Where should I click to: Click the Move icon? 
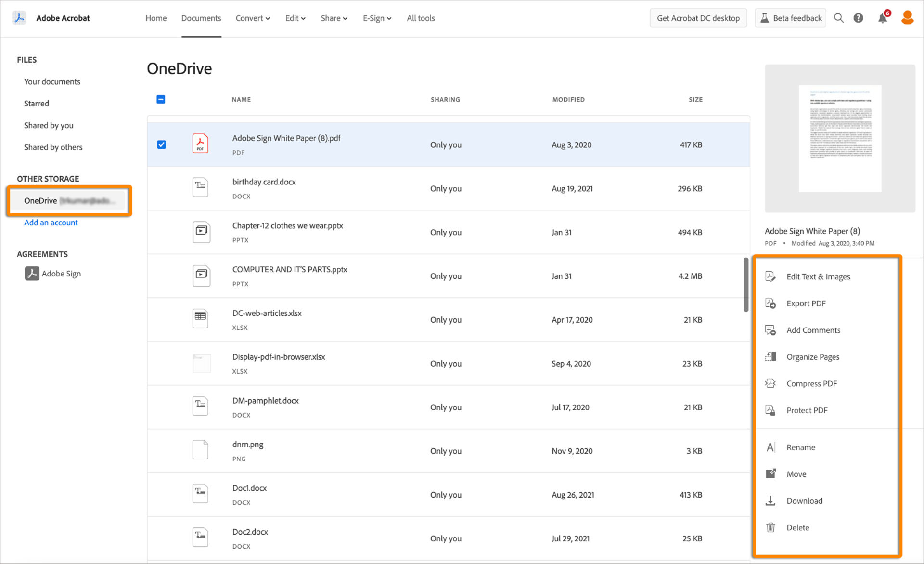tap(770, 474)
